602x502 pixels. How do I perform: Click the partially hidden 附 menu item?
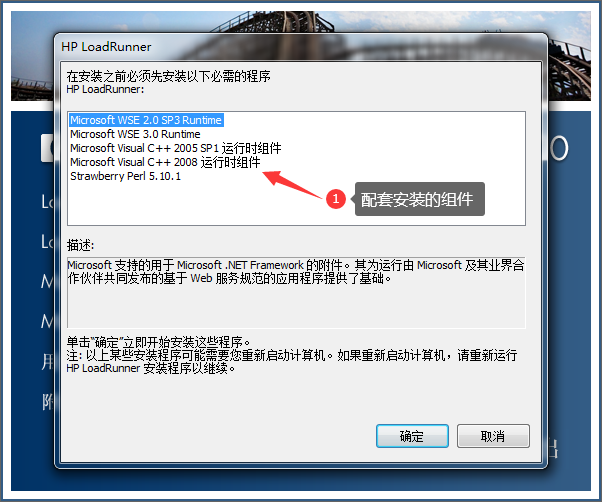48,402
